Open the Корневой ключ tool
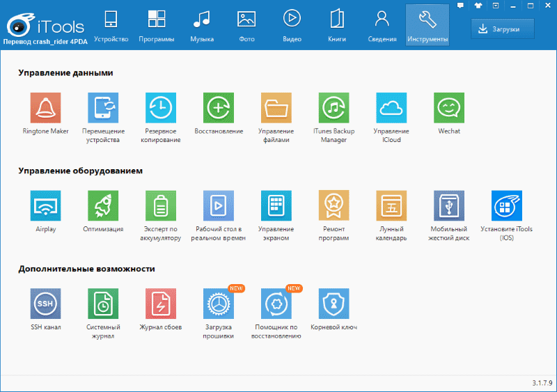Viewport: 557px width, 392px height. point(334,304)
